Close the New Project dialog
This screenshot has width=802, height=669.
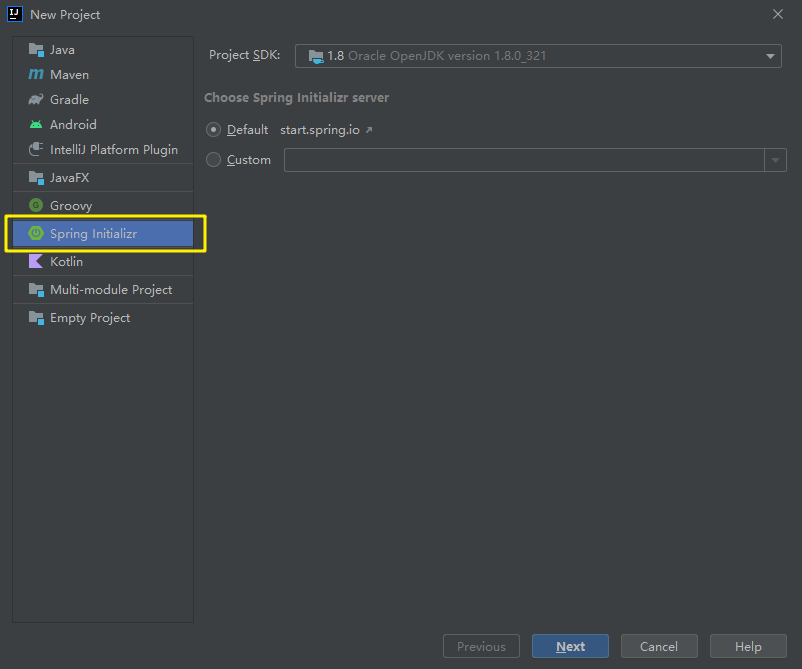(x=777, y=14)
